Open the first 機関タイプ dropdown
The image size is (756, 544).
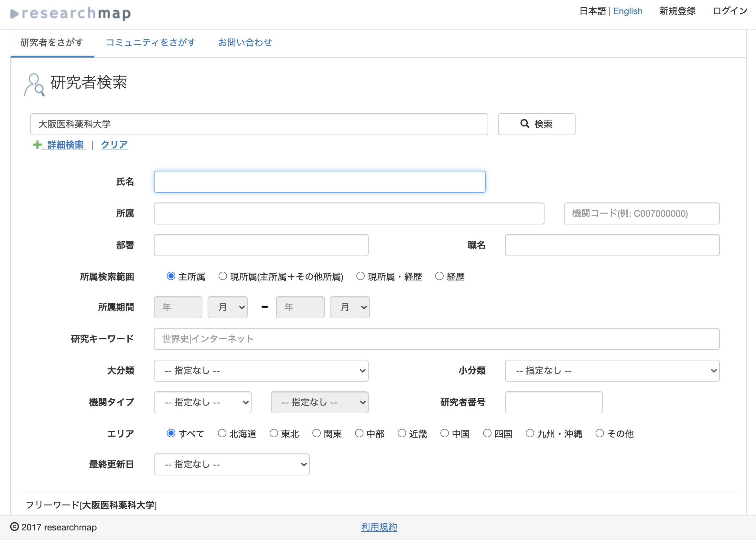[203, 402]
